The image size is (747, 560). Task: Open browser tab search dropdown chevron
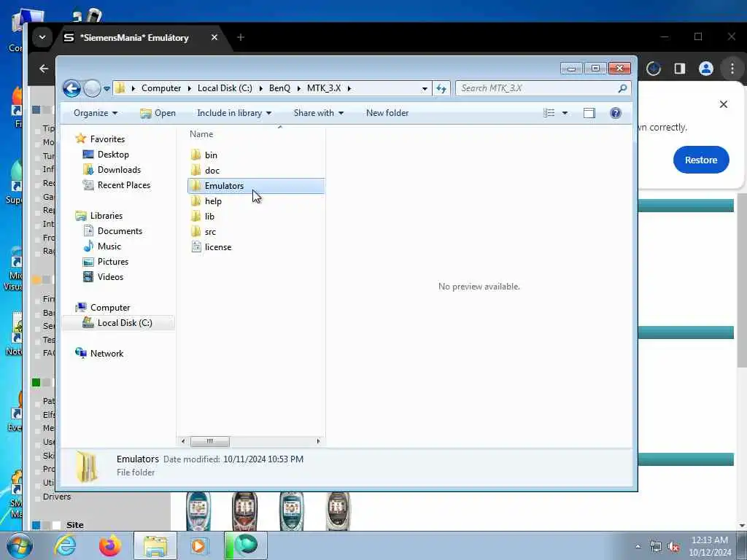42,37
